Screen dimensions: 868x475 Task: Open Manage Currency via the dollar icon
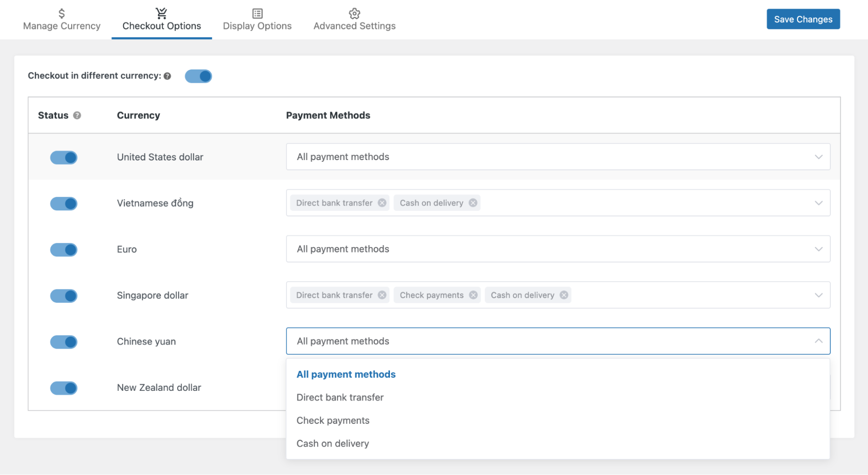click(x=61, y=13)
